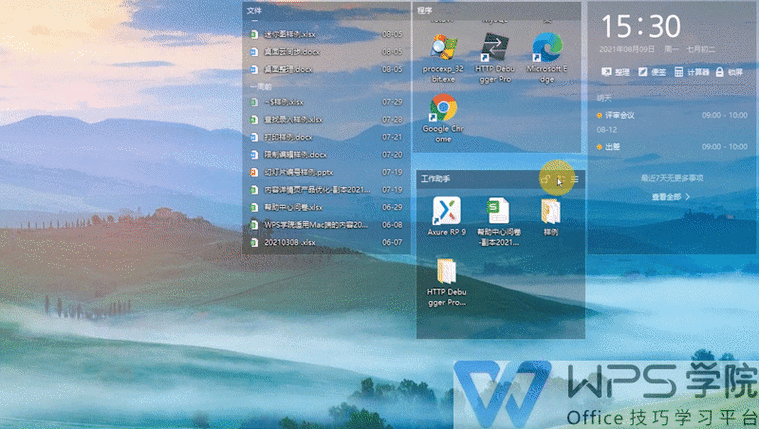Open the 出差 schedule entry

click(x=672, y=147)
